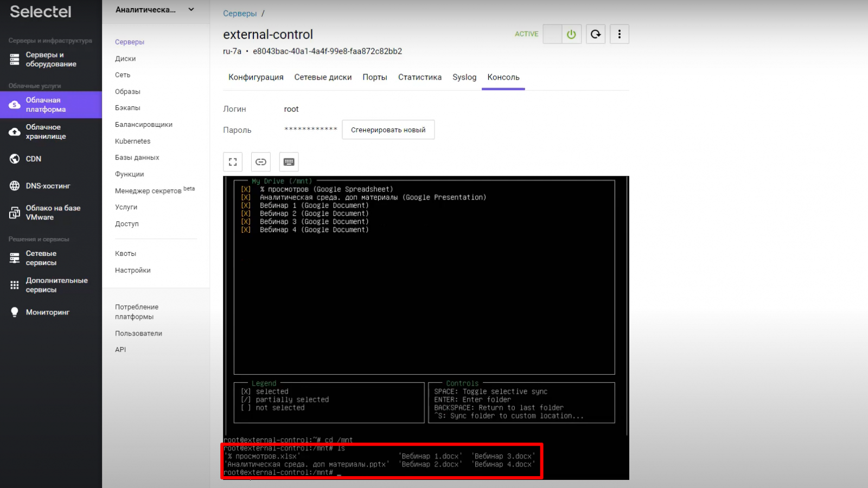Click the Облако на базе VMware icon
The width and height of the screenshot is (868, 488).
[x=15, y=213]
